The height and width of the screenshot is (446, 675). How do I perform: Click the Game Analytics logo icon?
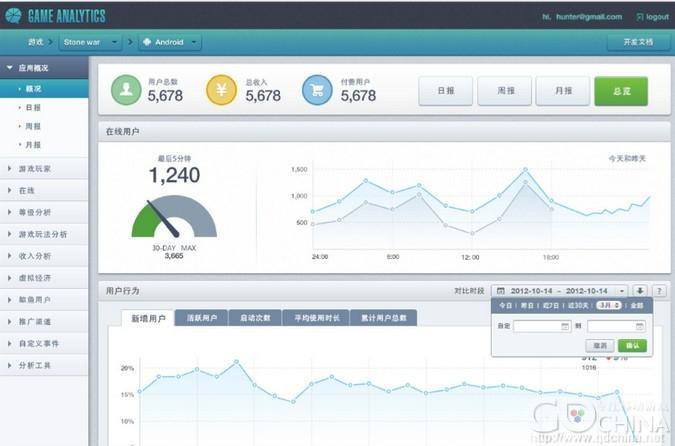[x=13, y=16]
